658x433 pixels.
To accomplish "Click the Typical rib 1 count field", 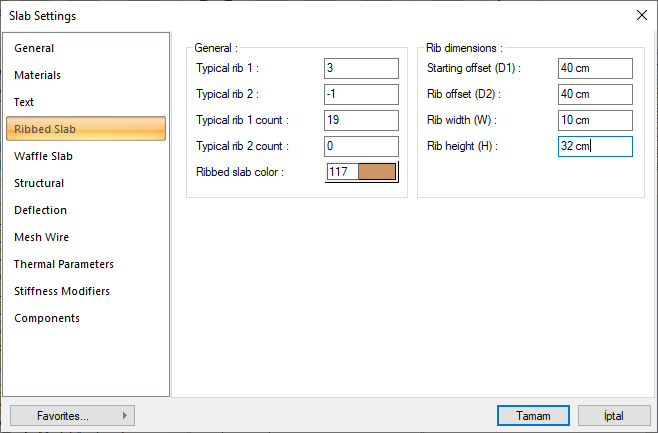I will click(361, 120).
